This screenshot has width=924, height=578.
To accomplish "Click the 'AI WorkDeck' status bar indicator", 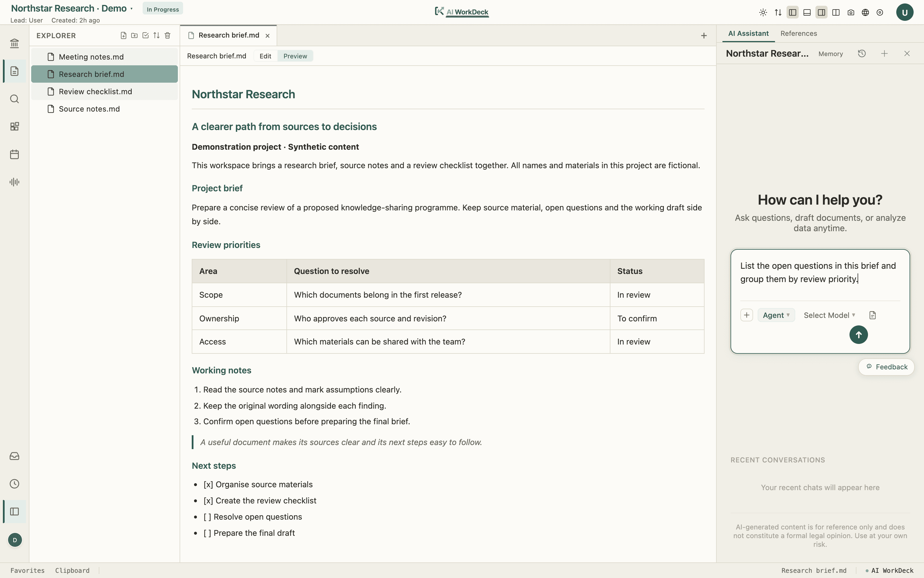I will click(x=889, y=571).
